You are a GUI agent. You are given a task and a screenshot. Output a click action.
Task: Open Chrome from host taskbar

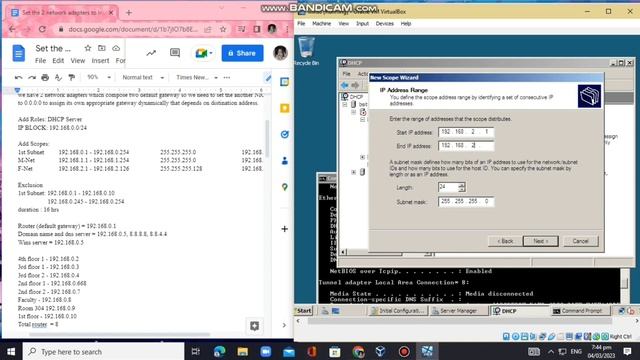[x=358, y=351]
